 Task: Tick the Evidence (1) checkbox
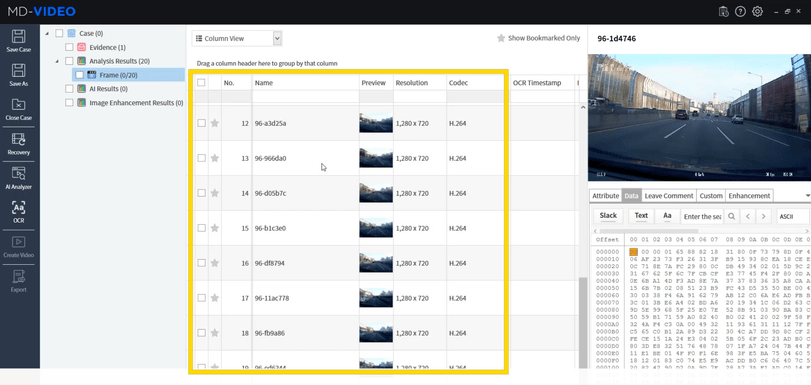click(69, 47)
